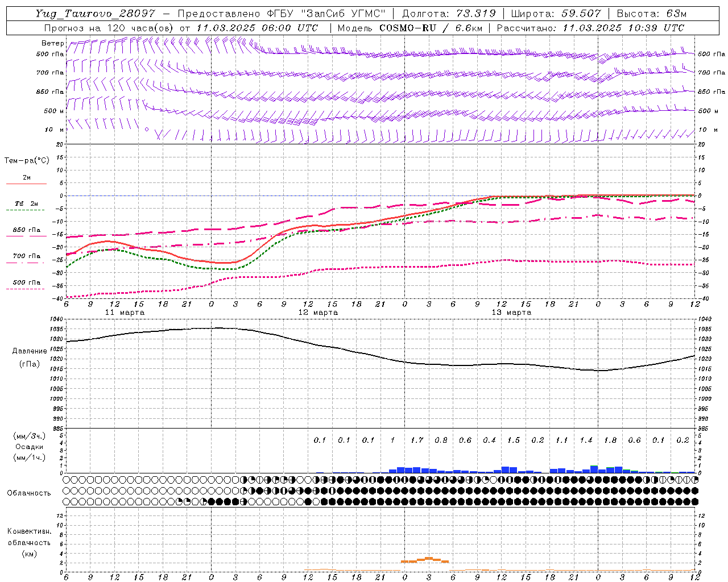Click the dashed line sample under the 850 гПа legend
The width and height of the screenshot is (728, 582).
click(25, 236)
